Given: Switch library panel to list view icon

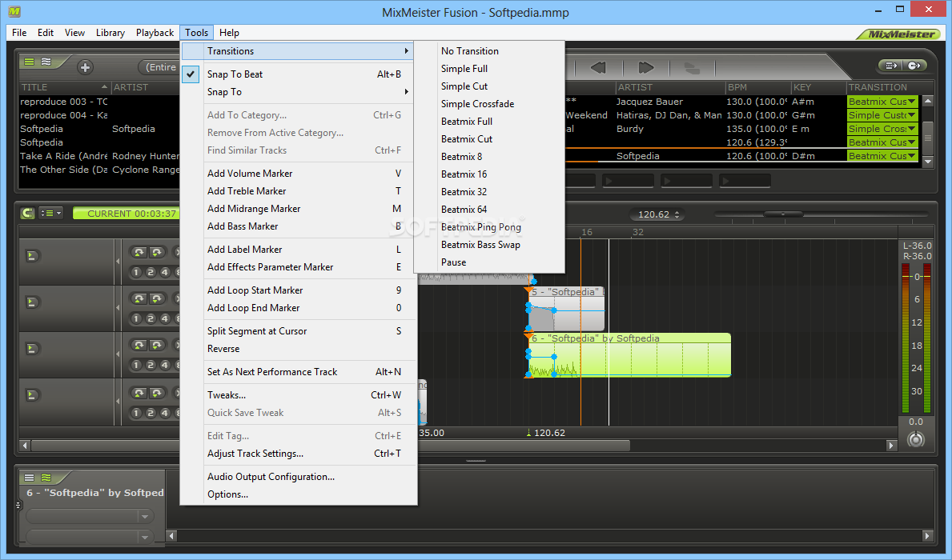Looking at the screenshot, I should click(29, 62).
